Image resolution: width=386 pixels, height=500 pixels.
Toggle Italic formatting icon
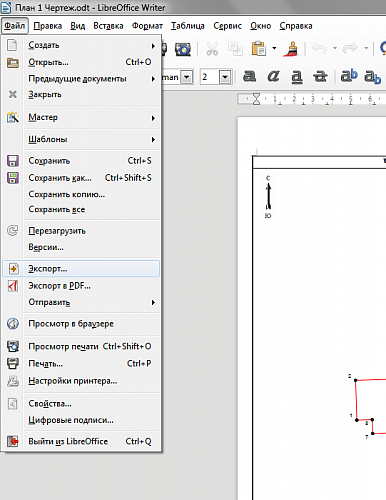(273, 77)
